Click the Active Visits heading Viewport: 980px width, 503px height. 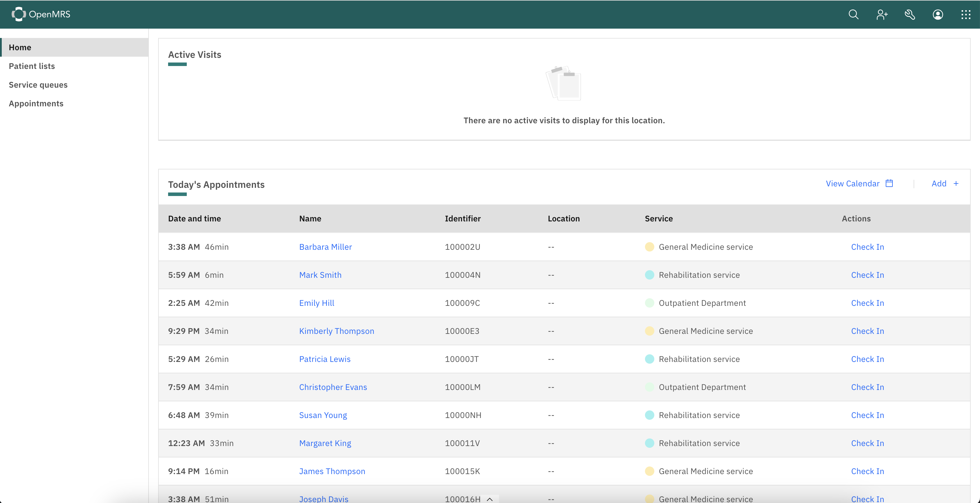[194, 54]
